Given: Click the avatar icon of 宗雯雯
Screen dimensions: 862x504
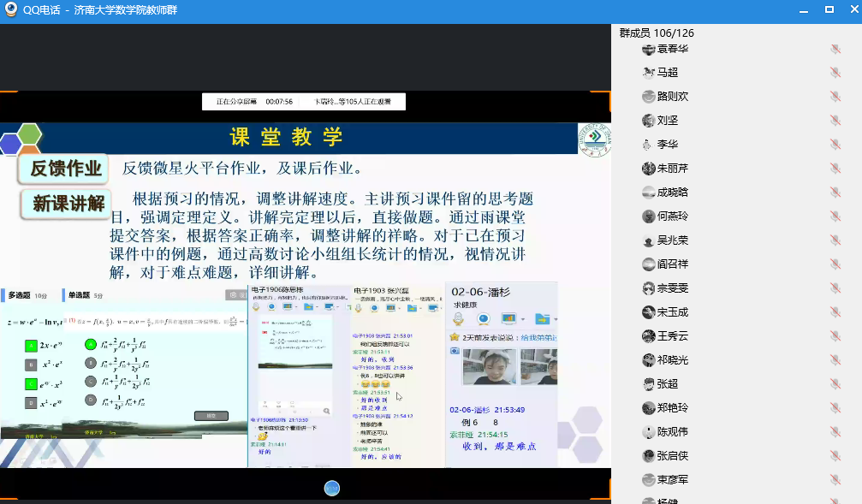Looking at the screenshot, I should 649,288.
